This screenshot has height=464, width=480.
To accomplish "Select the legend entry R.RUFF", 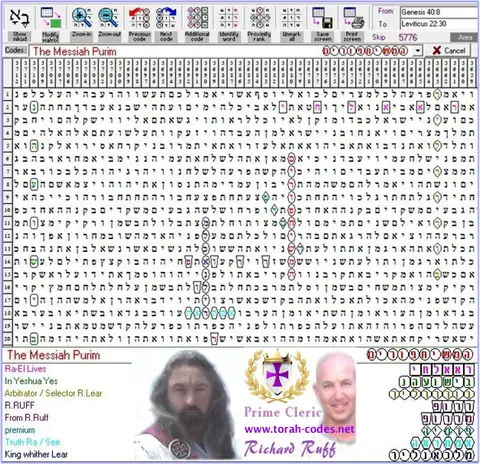I will [19, 405].
